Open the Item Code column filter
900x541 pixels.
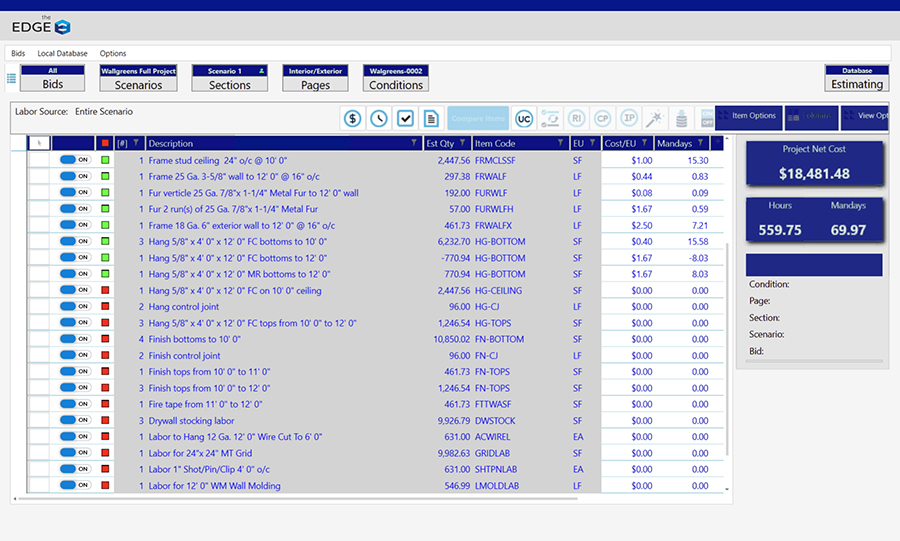[x=560, y=143]
